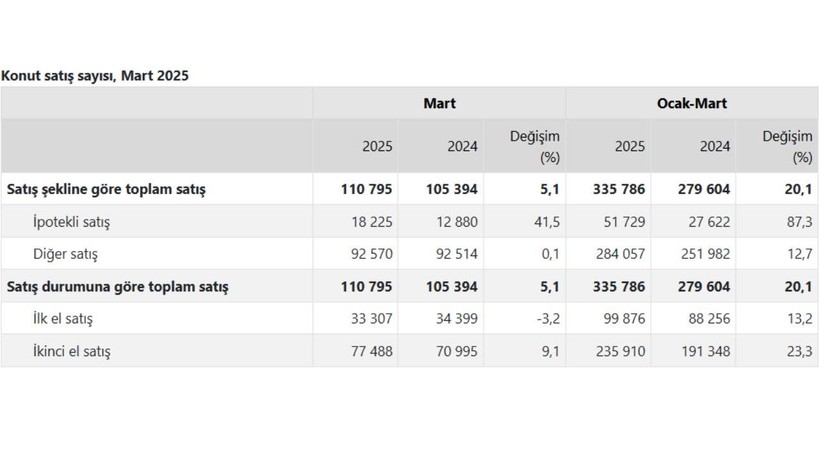Click the İkinci el satış value 77 488
The width and height of the screenshot is (820, 461).
click(x=372, y=351)
